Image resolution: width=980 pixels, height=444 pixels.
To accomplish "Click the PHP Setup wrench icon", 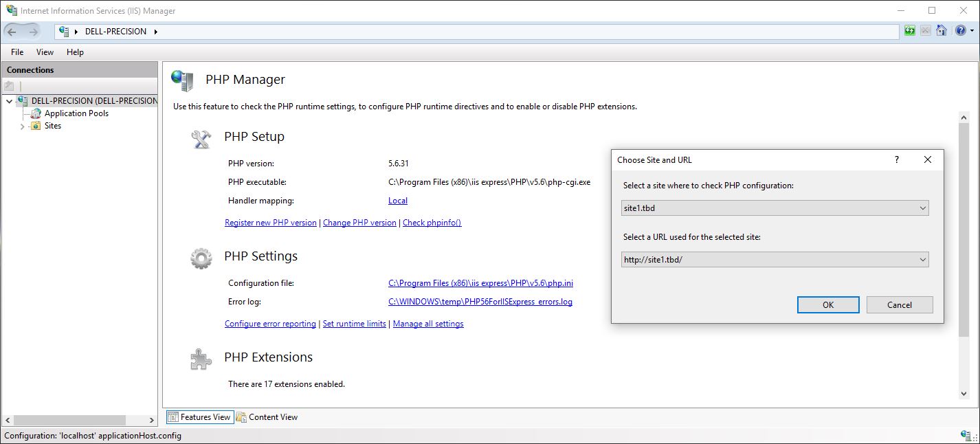I will [201, 140].
